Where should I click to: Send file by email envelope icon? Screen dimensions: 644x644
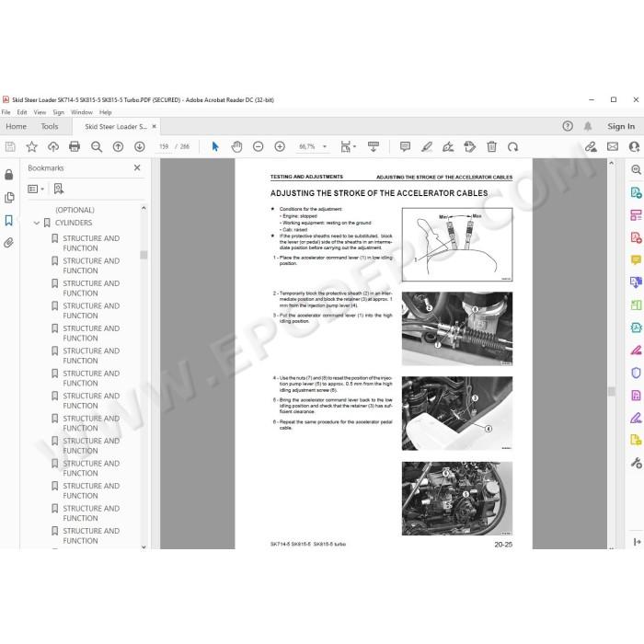(x=613, y=146)
